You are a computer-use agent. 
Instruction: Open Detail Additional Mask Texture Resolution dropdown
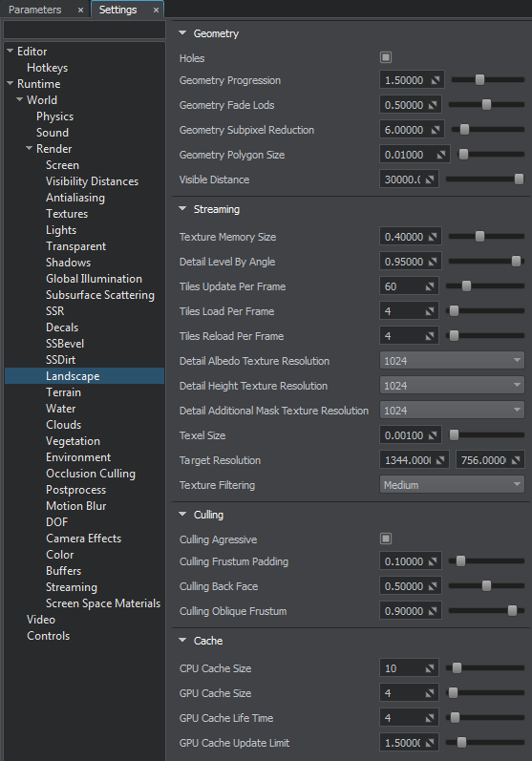[x=452, y=411]
